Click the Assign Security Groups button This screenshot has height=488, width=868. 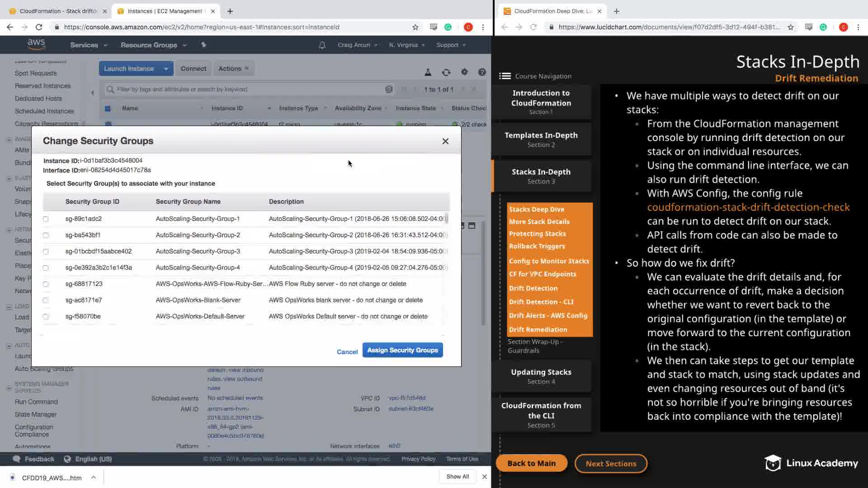(402, 350)
